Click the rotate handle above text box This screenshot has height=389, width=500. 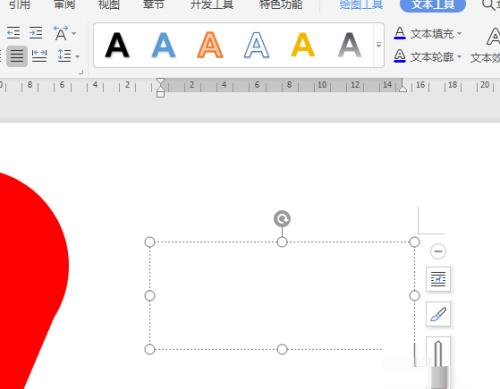coord(282,219)
